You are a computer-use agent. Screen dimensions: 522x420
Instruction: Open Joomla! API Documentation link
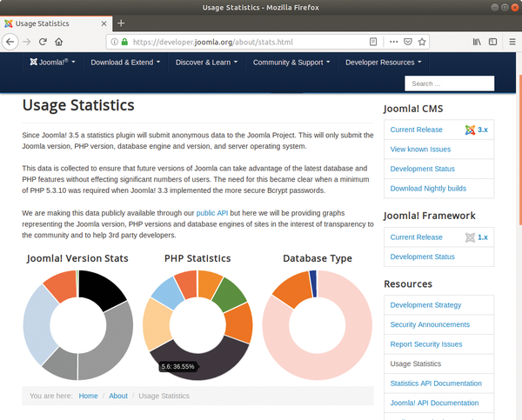coord(434,403)
